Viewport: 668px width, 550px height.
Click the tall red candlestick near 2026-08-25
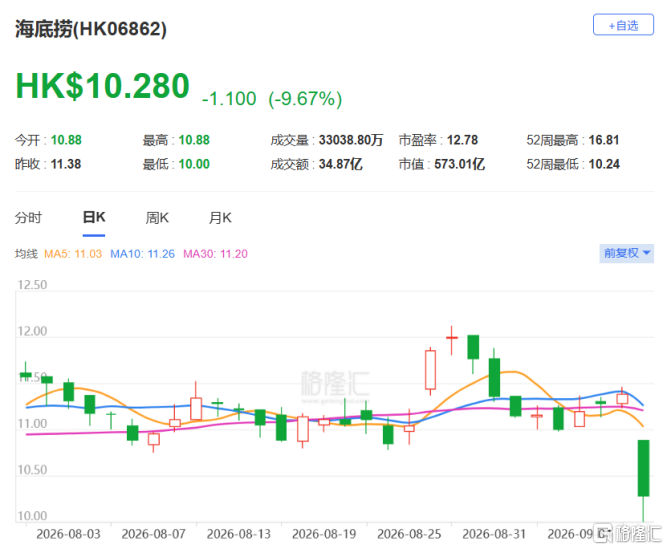(430, 370)
